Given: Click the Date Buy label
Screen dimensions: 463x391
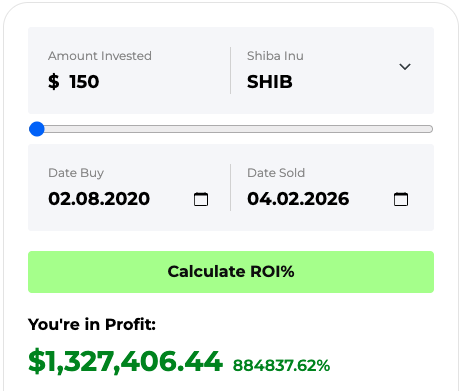Looking at the screenshot, I should pyautogui.click(x=76, y=173).
